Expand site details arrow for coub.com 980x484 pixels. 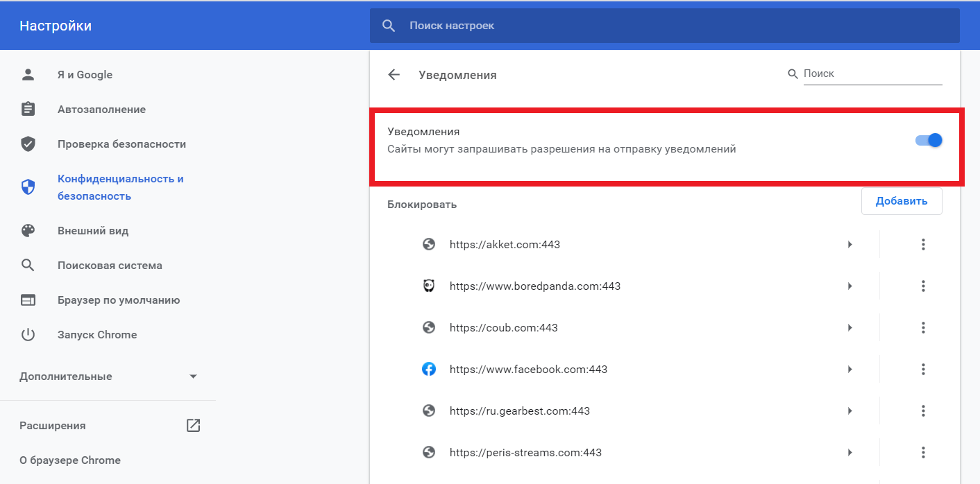(850, 328)
